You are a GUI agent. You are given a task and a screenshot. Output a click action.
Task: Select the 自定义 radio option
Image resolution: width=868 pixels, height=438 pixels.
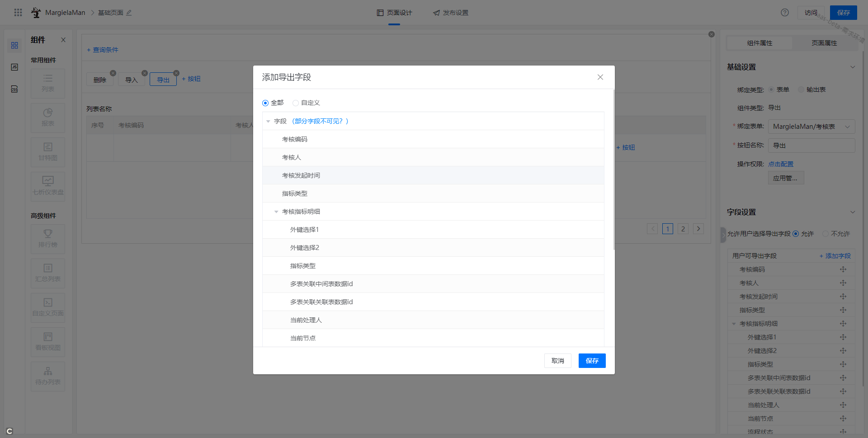point(296,103)
